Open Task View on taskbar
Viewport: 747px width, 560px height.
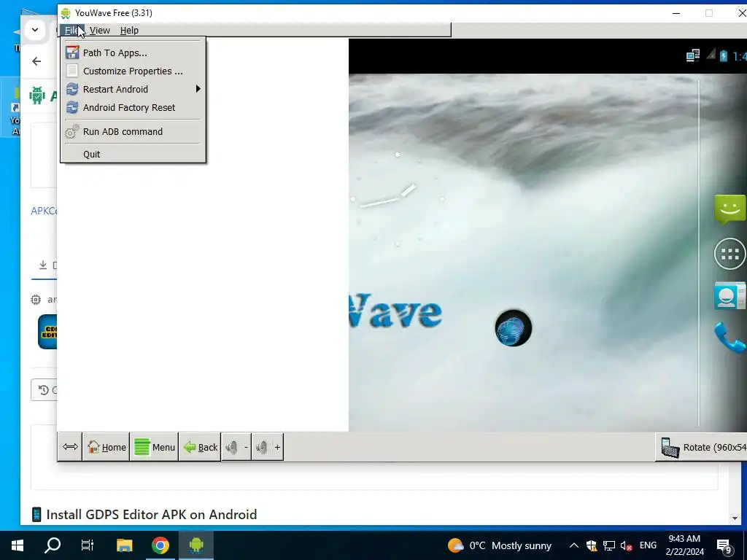[88, 545]
